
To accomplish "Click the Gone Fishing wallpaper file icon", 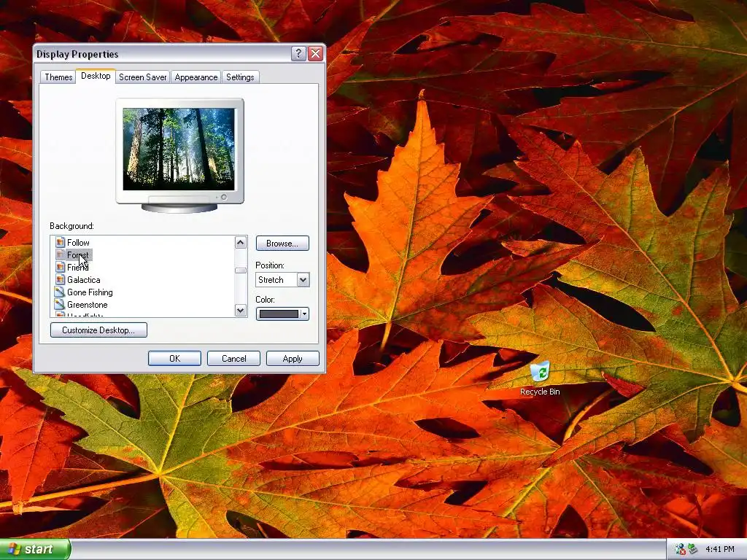I will pos(60,292).
